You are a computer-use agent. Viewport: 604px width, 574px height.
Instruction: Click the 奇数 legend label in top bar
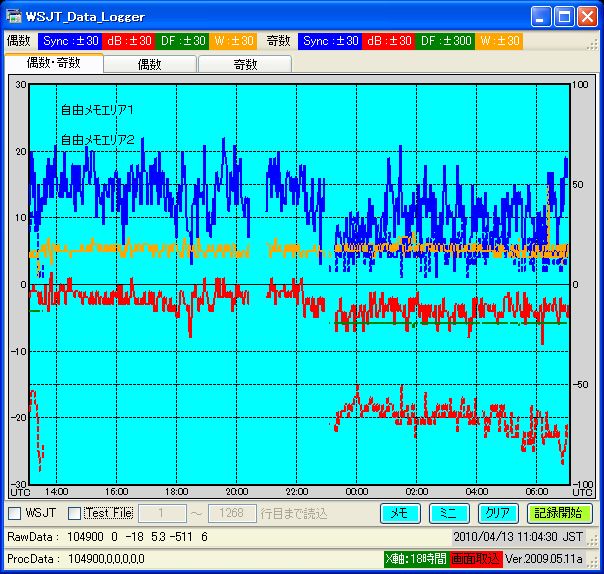[278, 41]
